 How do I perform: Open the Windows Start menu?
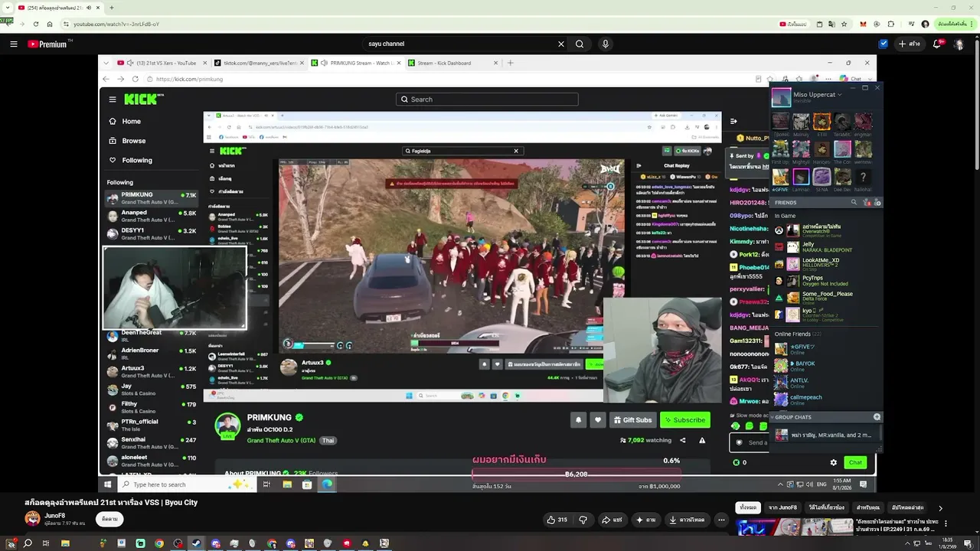pyautogui.click(x=9, y=543)
